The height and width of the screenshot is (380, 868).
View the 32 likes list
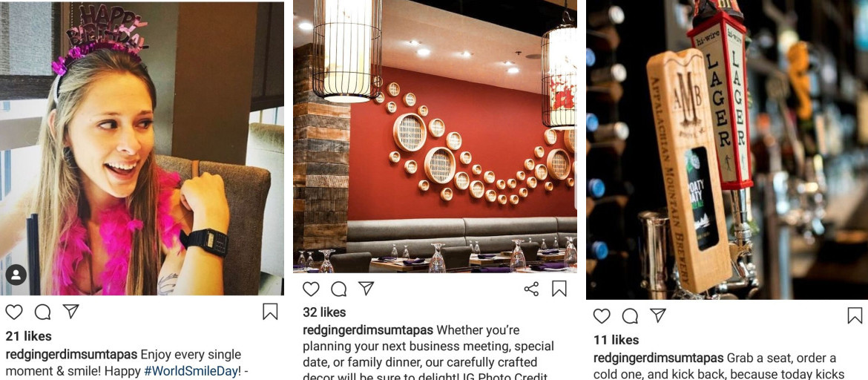point(324,312)
